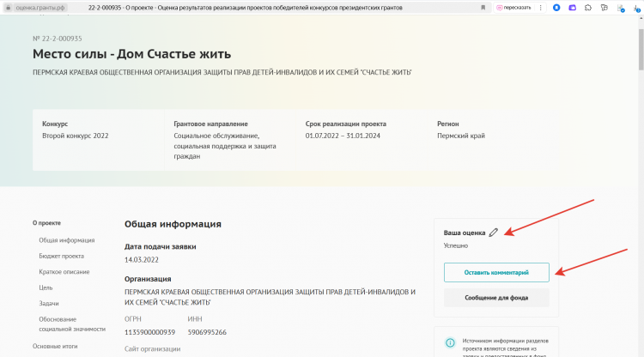This screenshot has height=357, width=644.
Task: Click the info icon in the source notice
Action: [x=449, y=342]
